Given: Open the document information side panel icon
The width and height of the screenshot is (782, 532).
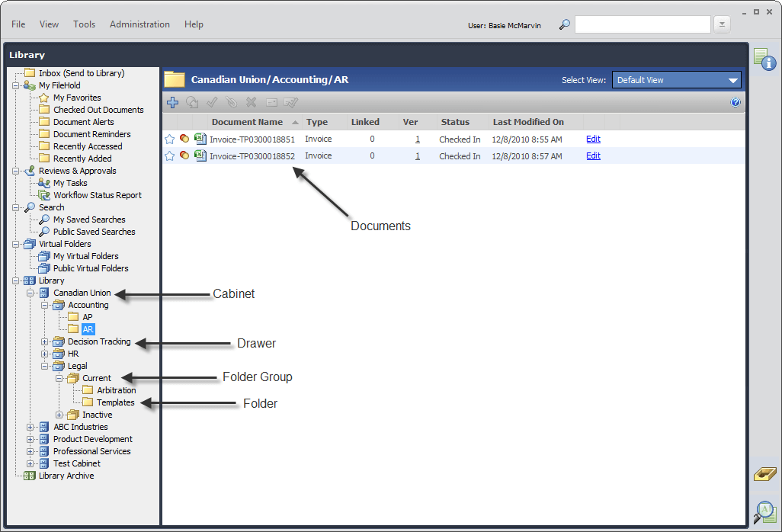Looking at the screenshot, I should 764,60.
